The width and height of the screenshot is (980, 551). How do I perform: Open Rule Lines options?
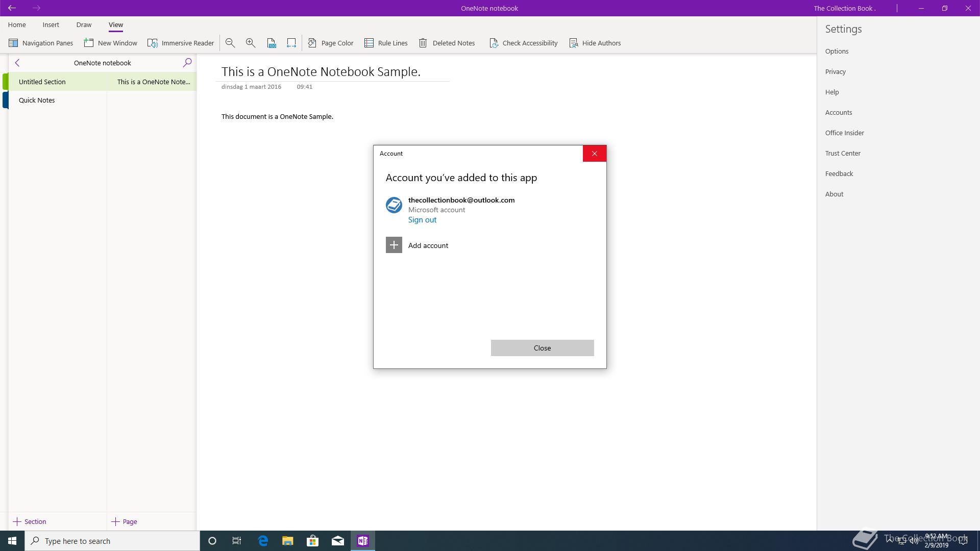coord(386,43)
